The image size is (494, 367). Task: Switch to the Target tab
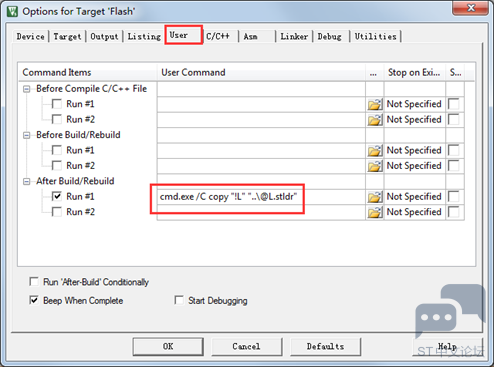tap(67, 36)
